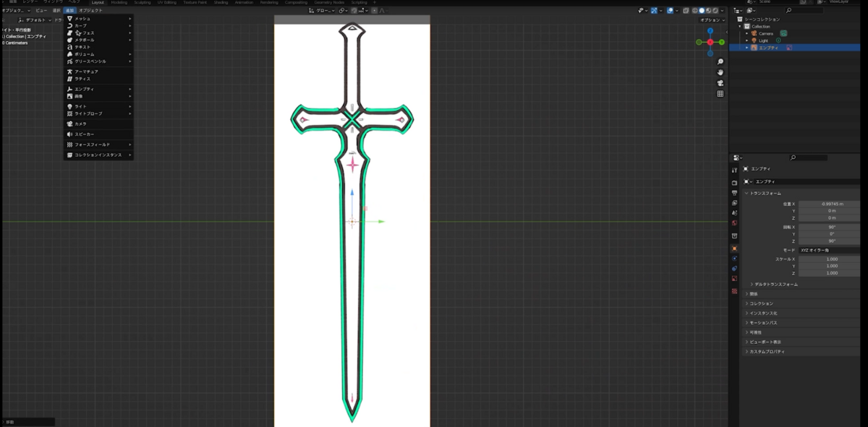Click the Image (画像) icon in Add menu
This screenshot has height=427, width=868.
tap(69, 96)
